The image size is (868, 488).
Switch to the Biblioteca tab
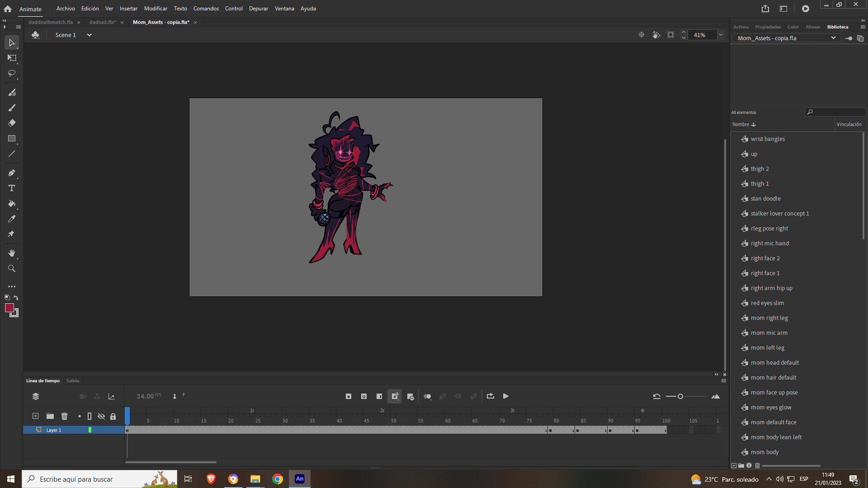[x=837, y=27]
